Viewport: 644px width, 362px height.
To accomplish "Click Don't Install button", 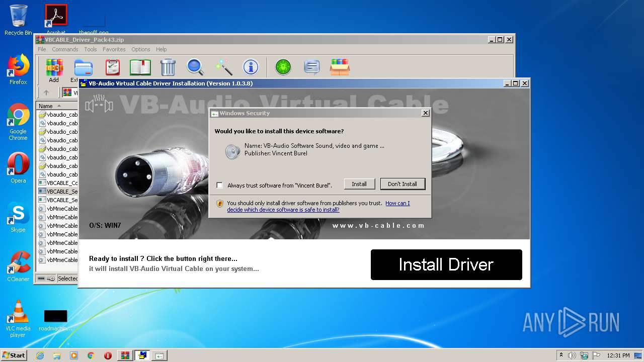I will 403,184.
